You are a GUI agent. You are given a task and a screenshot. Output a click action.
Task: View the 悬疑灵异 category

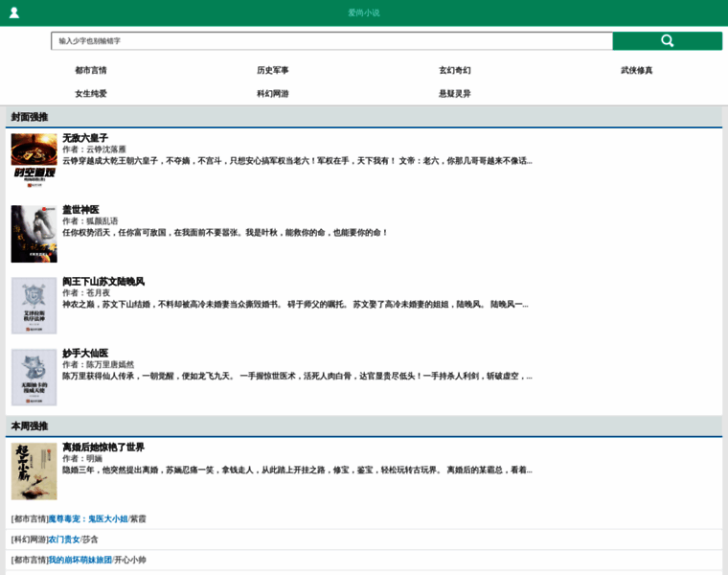point(455,94)
